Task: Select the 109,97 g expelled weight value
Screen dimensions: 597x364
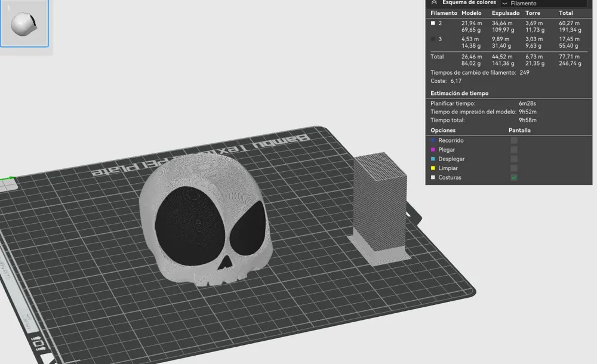Action: click(x=503, y=30)
